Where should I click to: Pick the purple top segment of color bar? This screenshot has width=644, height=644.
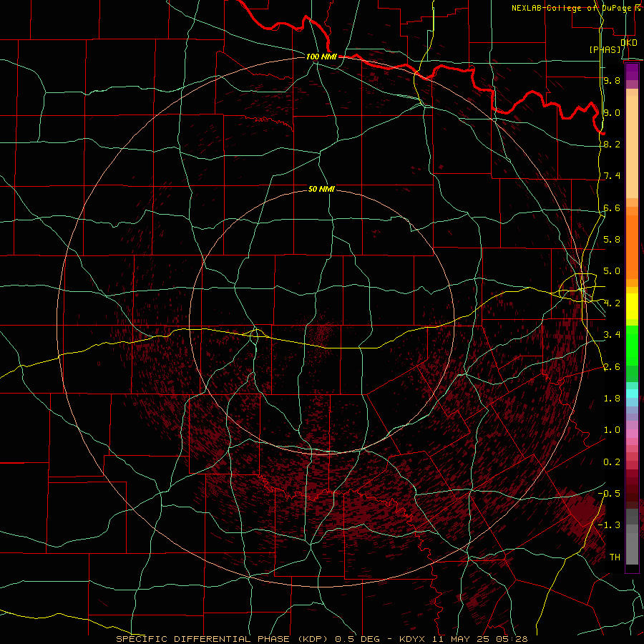[x=632, y=72]
